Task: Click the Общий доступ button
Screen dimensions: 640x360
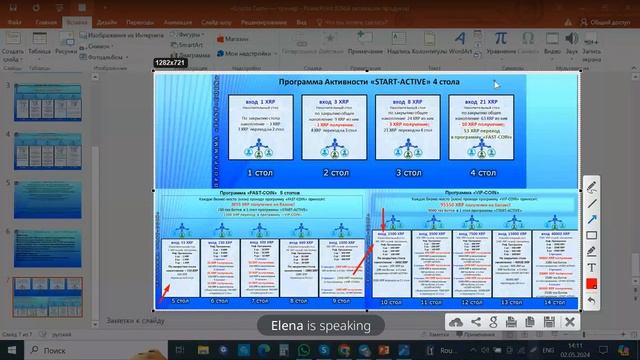Action: pyautogui.click(x=605, y=22)
